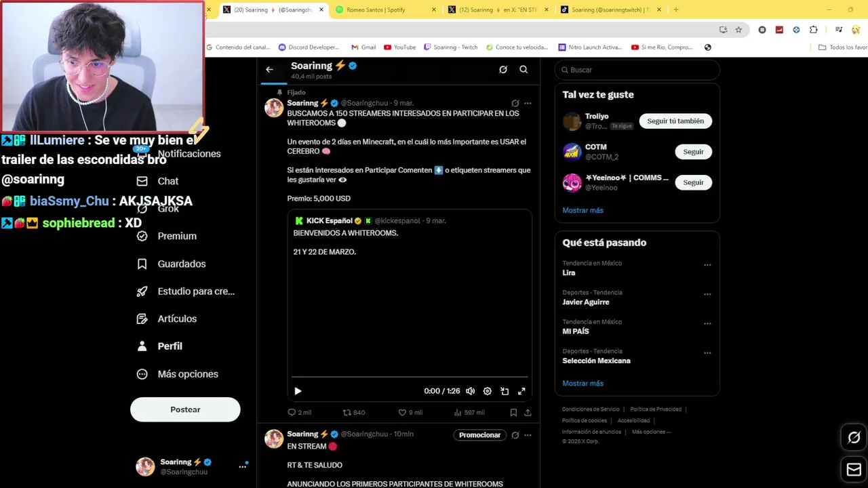The height and width of the screenshot is (488, 868).
Task: Open Chat in the sidebar
Action: (x=157, y=181)
